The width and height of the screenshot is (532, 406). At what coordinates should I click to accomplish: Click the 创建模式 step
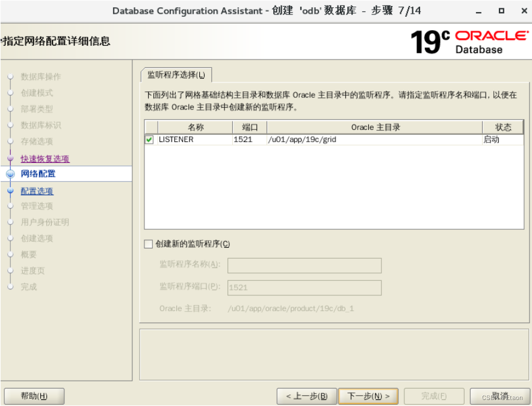click(x=37, y=93)
